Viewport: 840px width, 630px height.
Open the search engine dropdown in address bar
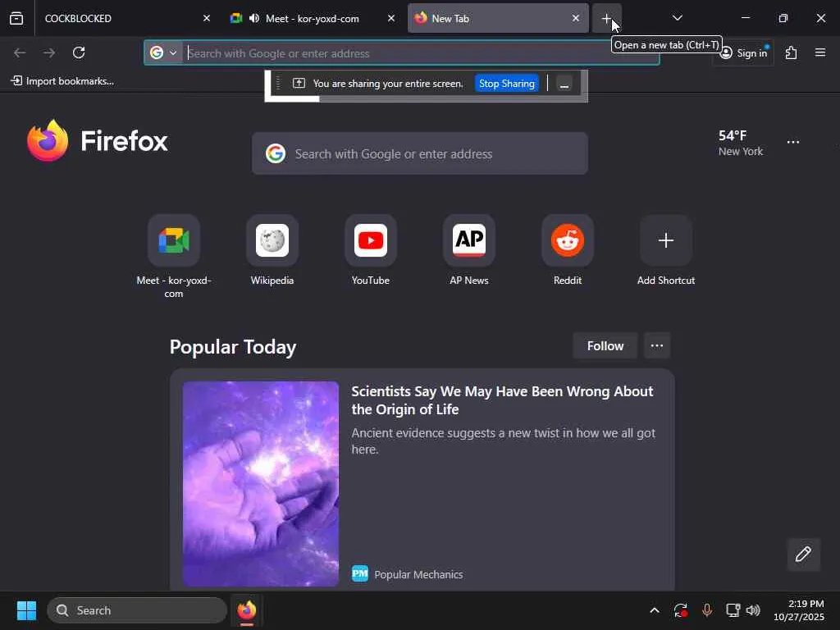click(x=163, y=52)
